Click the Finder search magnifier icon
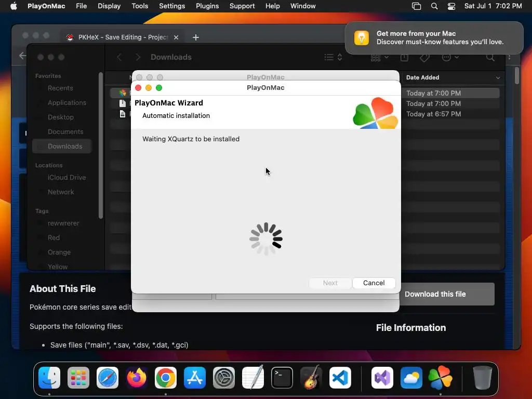 tap(490, 57)
